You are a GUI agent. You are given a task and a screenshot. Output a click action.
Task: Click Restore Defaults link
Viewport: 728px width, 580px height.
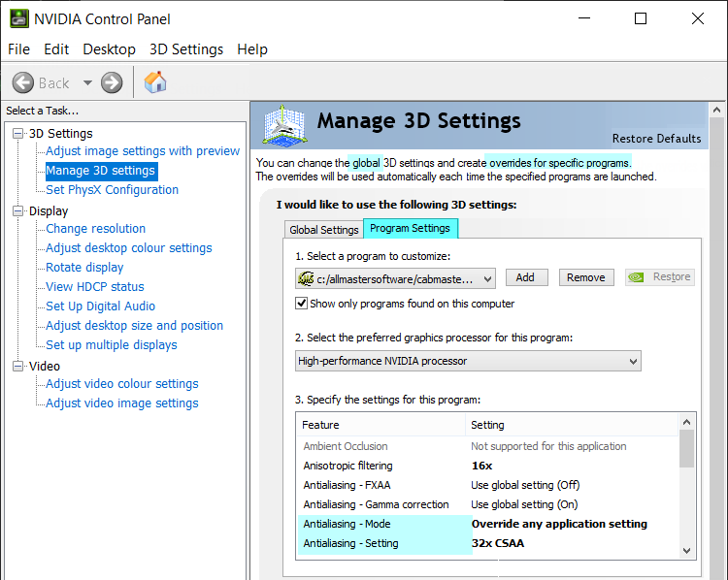656,139
